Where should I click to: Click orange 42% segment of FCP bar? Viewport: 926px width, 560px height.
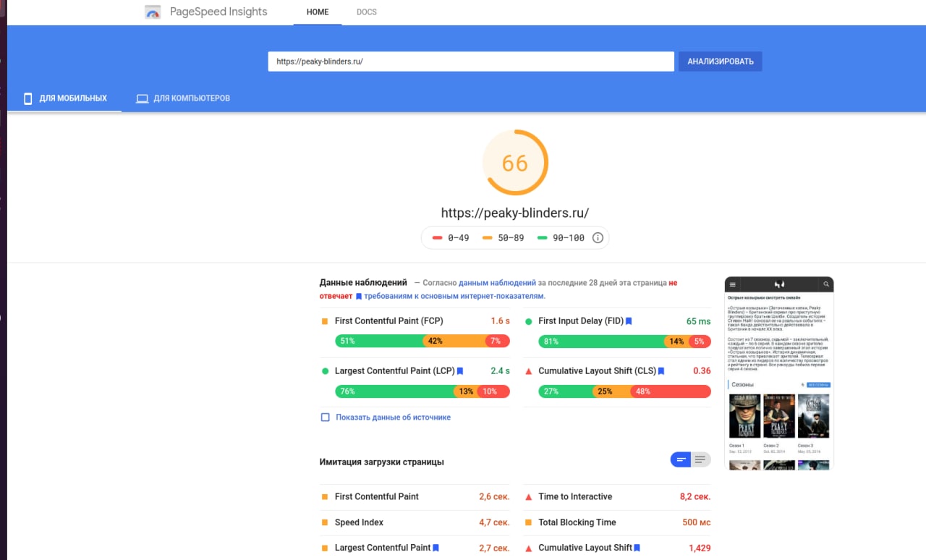click(453, 341)
